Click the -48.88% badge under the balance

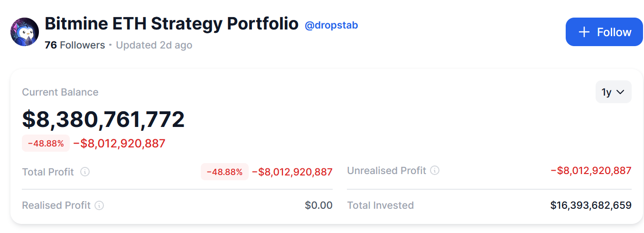46,143
